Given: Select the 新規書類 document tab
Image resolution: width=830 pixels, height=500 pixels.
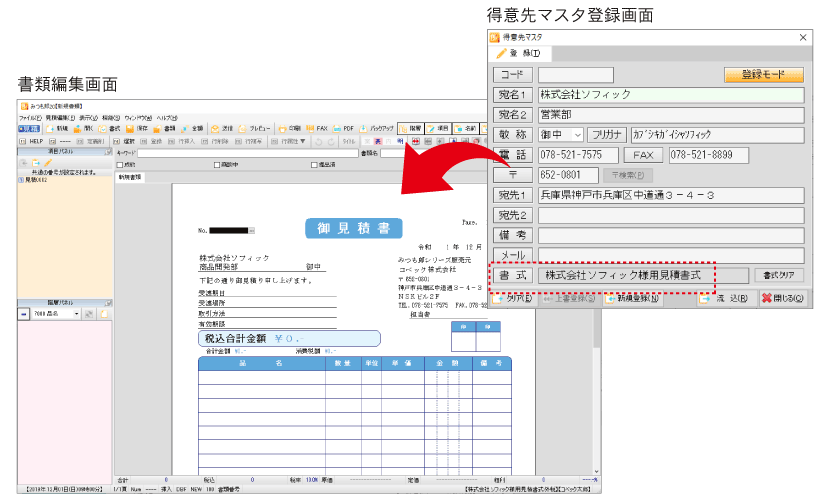Looking at the screenshot, I should point(130,178).
